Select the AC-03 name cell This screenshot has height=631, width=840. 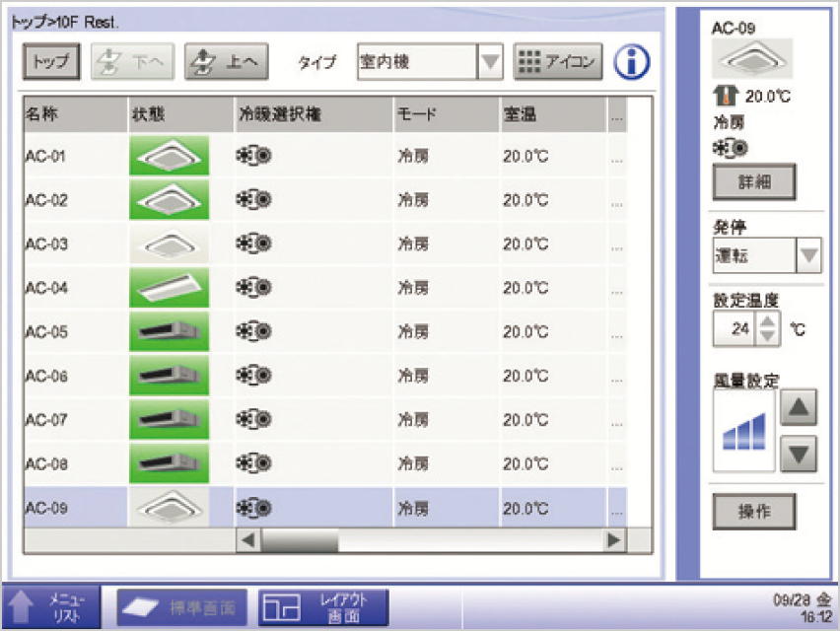(x=75, y=244)
